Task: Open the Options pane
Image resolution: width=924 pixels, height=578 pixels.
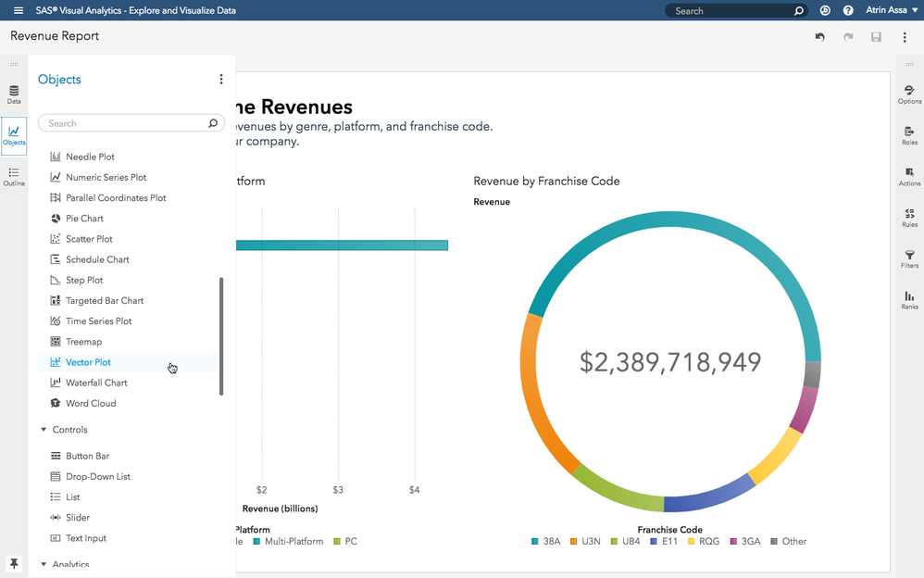Action: coord(909,94)
